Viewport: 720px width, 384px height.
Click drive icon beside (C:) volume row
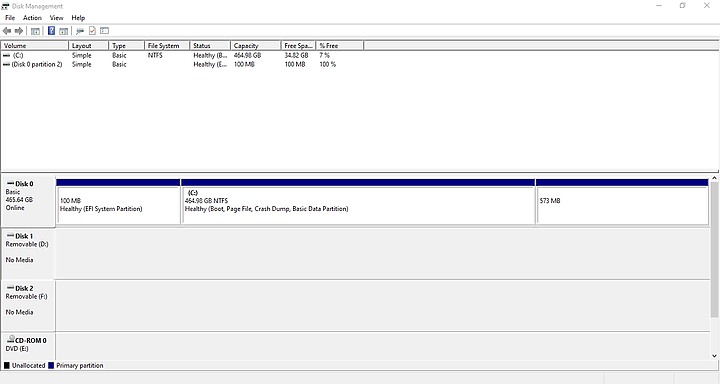(x=6, y=55)
